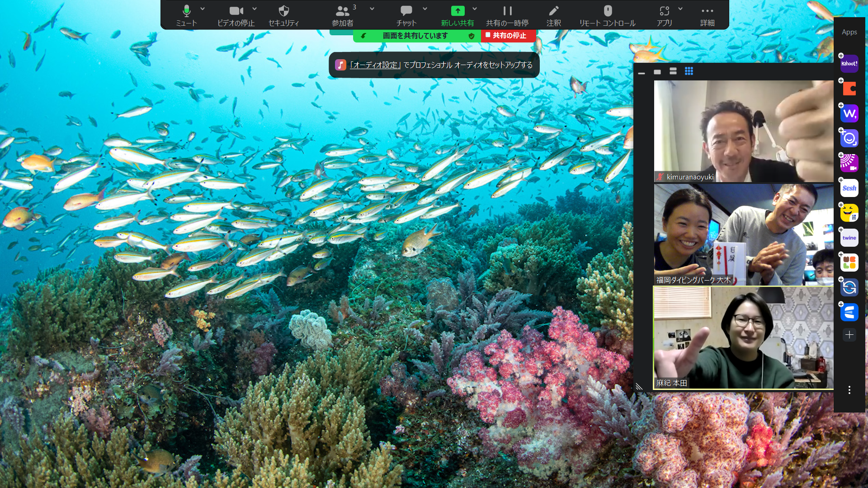The image size is (868, 488).
Task: Expand video options arrow beside Stop Video
Action: tap(255, 9)
